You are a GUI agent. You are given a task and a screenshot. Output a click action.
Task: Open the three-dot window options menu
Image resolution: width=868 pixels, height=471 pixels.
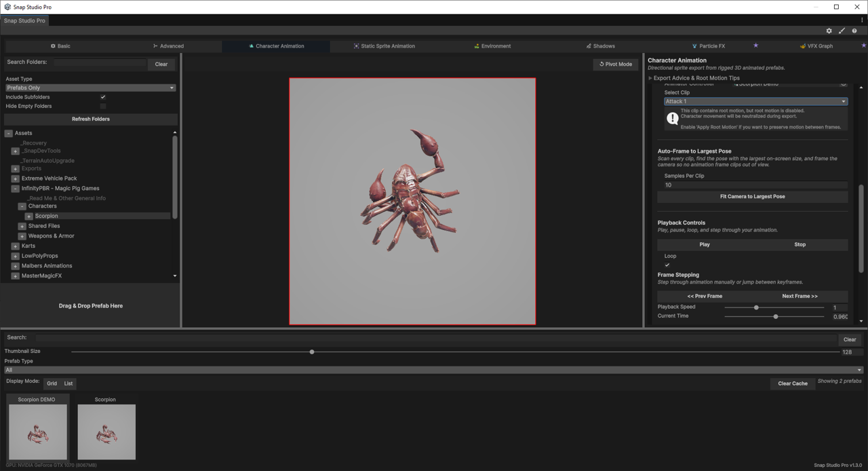pos(862,20)
